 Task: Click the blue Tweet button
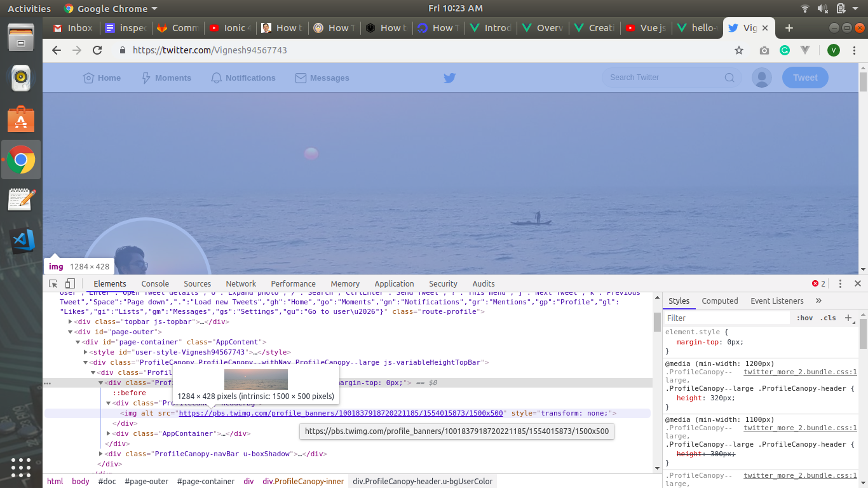pos(805,78)
